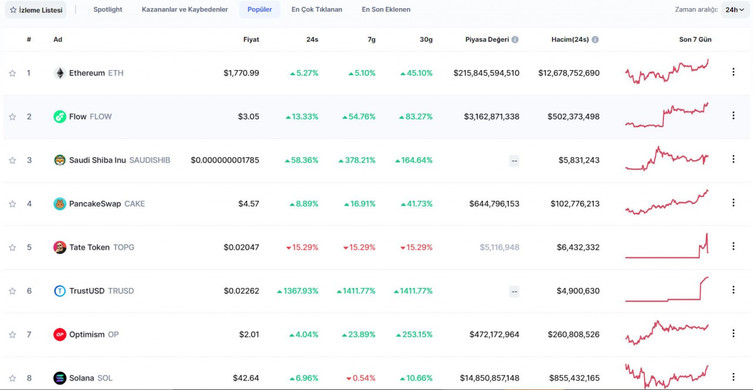
Task: View Optimism's 7-day sparkline chart
Action: pos(667,332)
